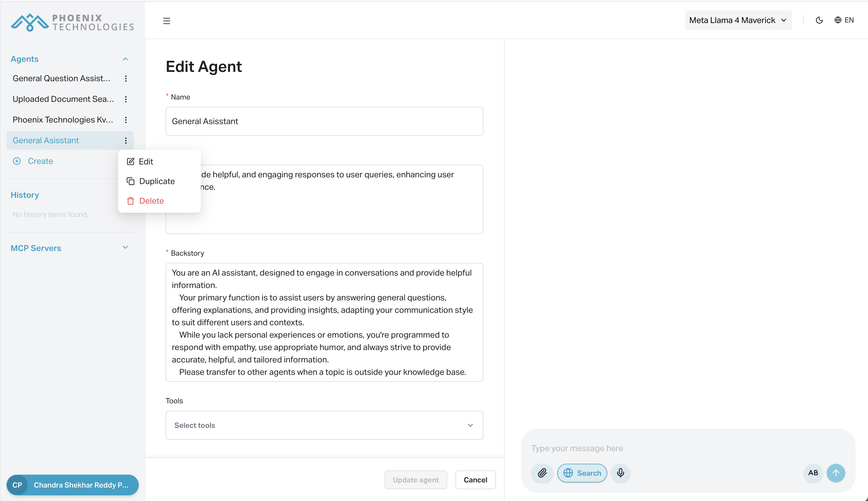Open the three-dot menu for Uploaded Document Search agent
Viewport: 868px width, 501px height.
click(x=126, y=99)
